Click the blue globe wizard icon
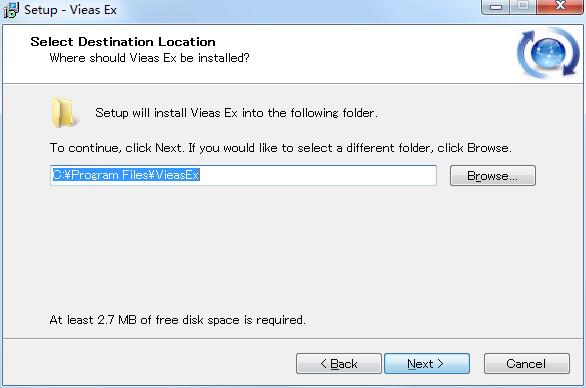586x388 pixels. click(548, 52)
